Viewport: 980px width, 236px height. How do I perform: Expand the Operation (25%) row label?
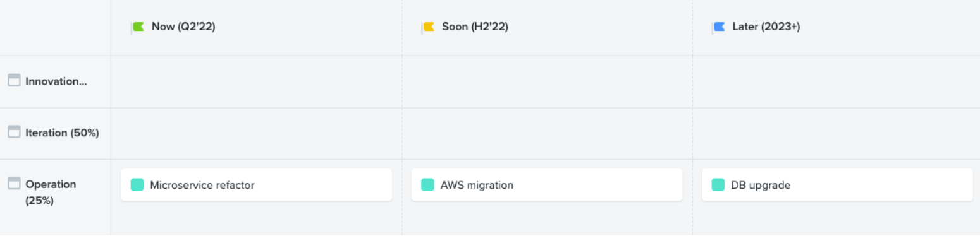point(51,192)
